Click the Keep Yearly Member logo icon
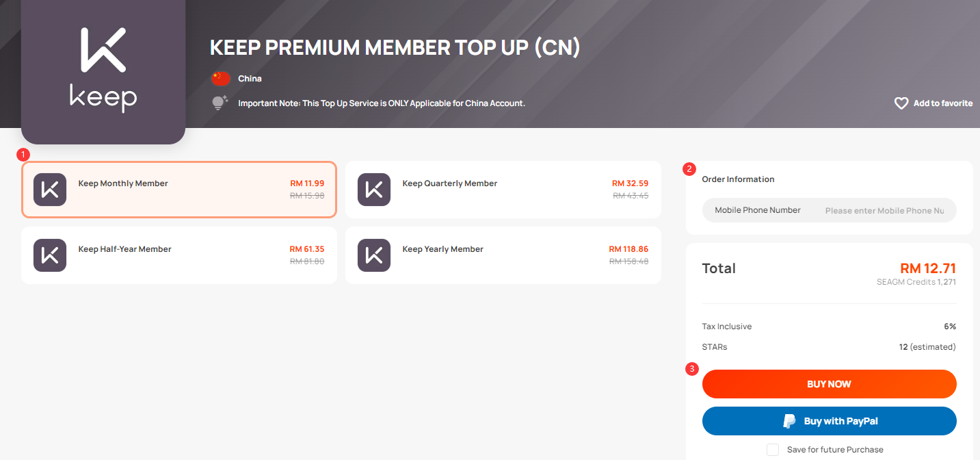Screen dimensions: 980x460 click(374, 255)
